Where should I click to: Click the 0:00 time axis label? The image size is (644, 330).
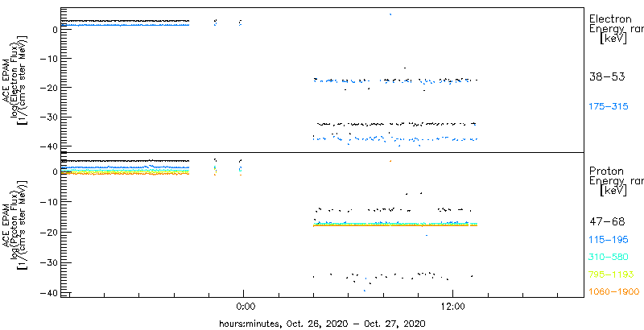pyautogui.click(x=246, y=306)
